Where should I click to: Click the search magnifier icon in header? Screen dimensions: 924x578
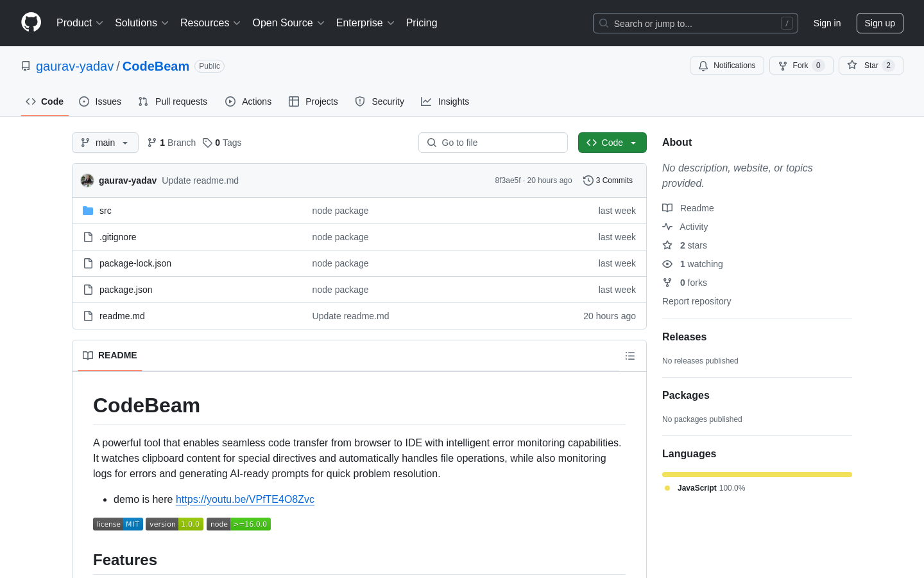[x=604, y=23]
